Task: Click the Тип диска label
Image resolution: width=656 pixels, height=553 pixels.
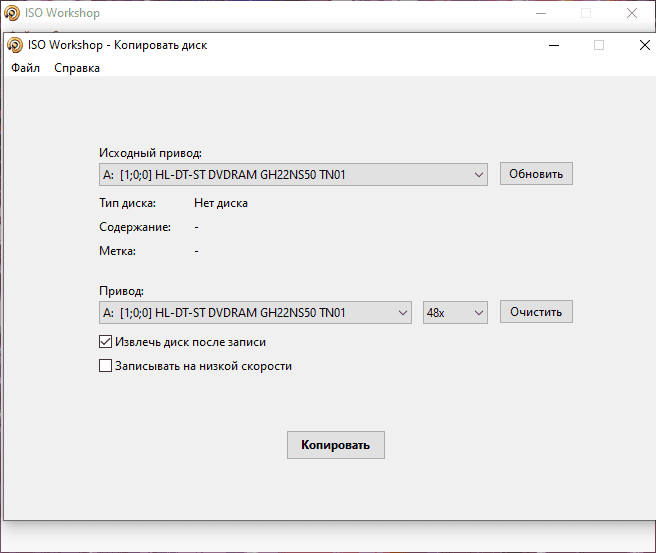Action: tap(127, 203)
